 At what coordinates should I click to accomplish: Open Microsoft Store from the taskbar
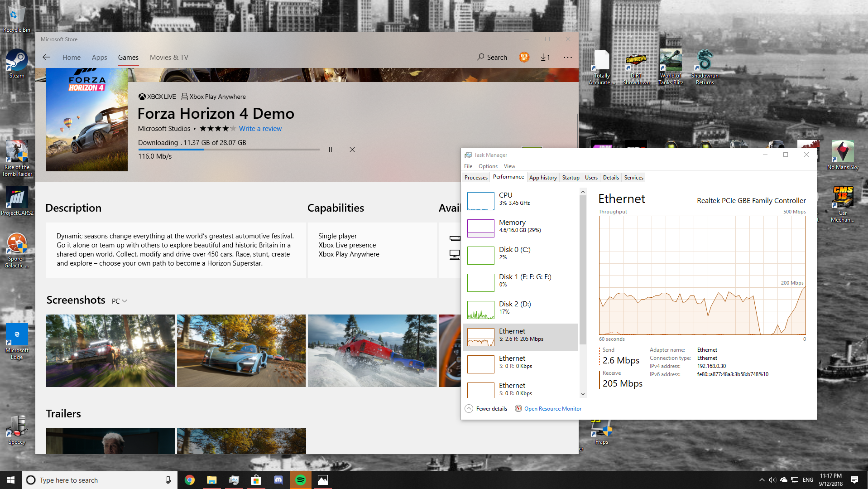point(256,480)
